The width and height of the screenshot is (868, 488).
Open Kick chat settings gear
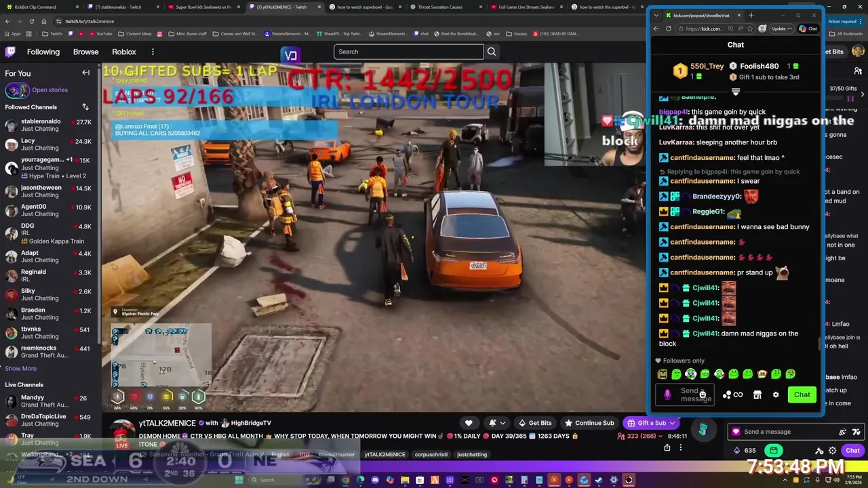[x=776, y=394]
